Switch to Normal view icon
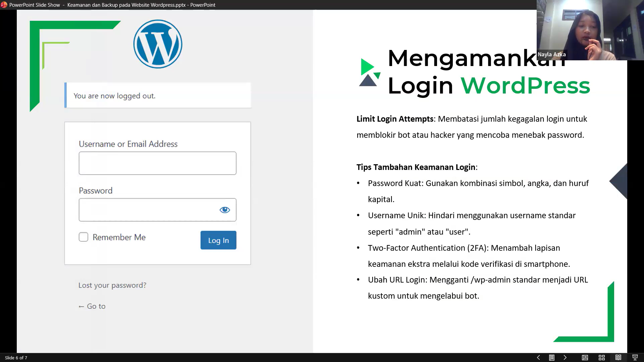This screenshot has width=644, height=362. tap(585, 358)
